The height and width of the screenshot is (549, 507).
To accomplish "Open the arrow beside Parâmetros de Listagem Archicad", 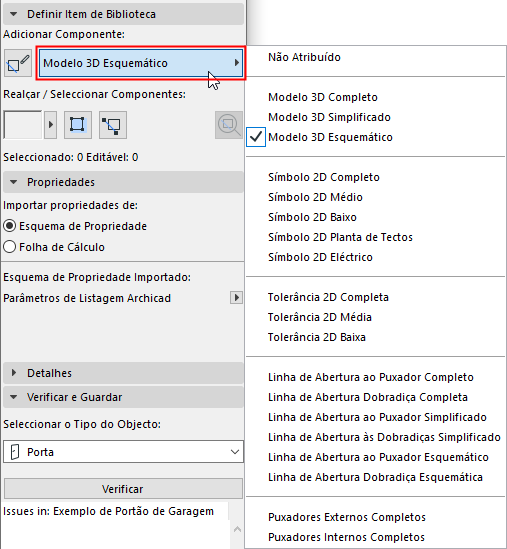I will [x=237, y=298].
